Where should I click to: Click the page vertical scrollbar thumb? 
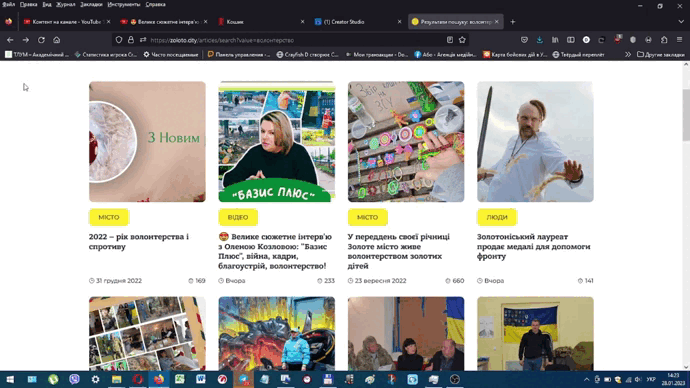click(686, 115)
